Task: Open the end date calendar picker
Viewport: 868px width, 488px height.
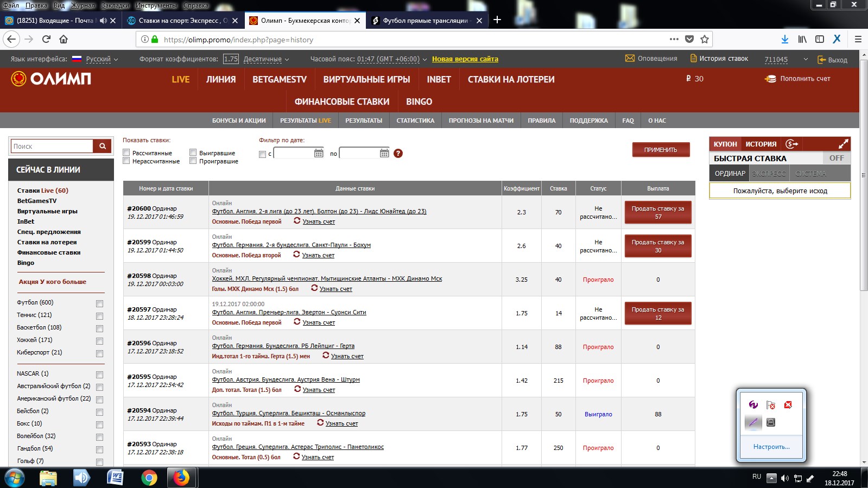Action: pyautogui.click(x=384, y=154)
